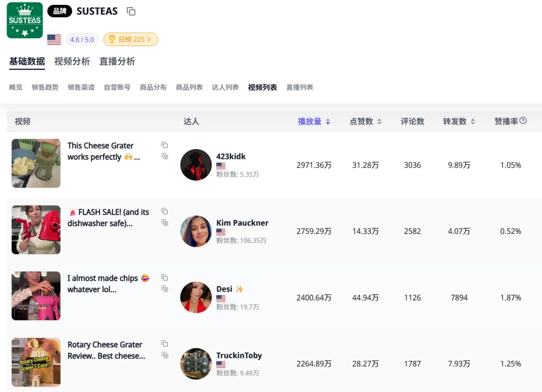542x392 pixels.
Task: Open the This Cheese Grater video thumbnail
Action: [36, 163]
